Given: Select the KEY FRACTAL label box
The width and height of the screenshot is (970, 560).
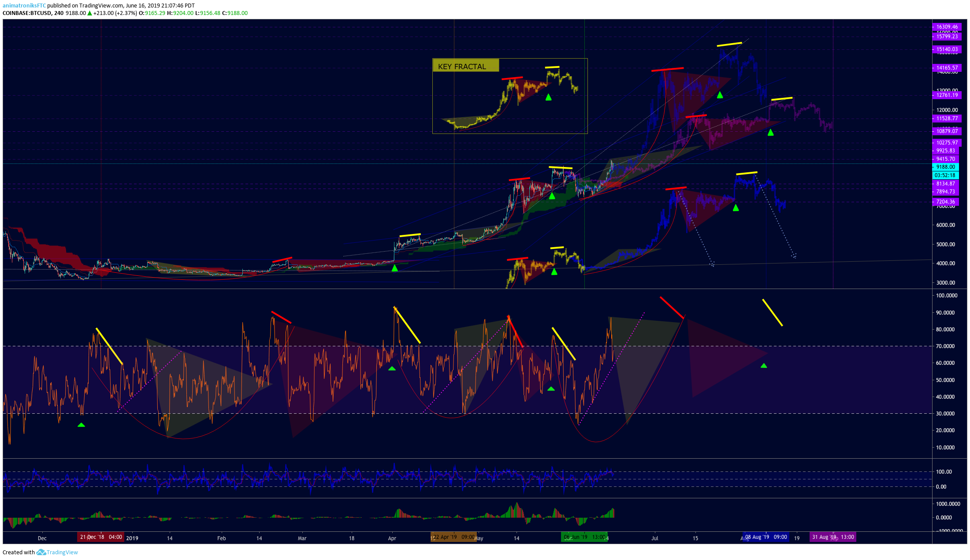Looking at the screenshot, I should coord(466,66).
